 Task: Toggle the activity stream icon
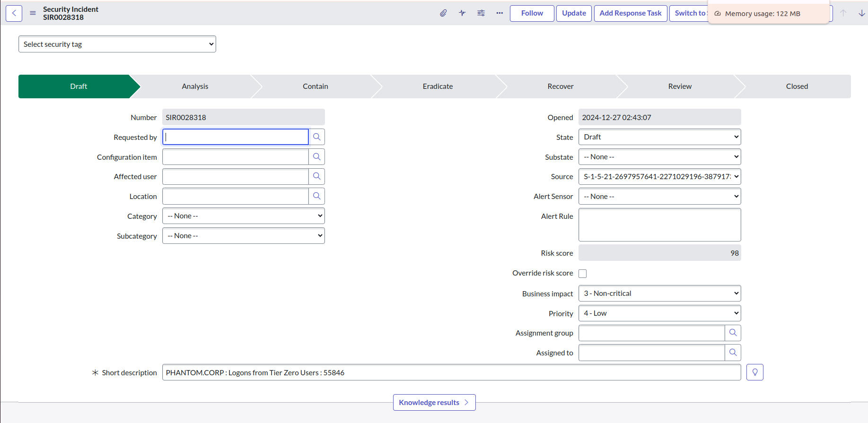point(462,13)
